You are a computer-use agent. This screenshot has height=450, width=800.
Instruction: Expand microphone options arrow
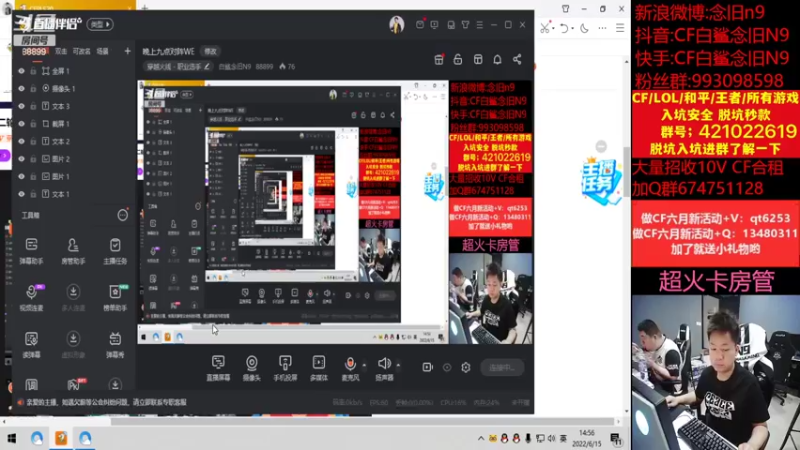(364, 365)
